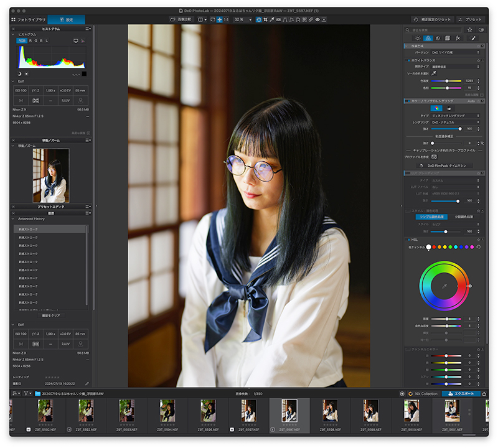
Task: Select the fx effects palette icon
Action: click(x=458, y=38)
